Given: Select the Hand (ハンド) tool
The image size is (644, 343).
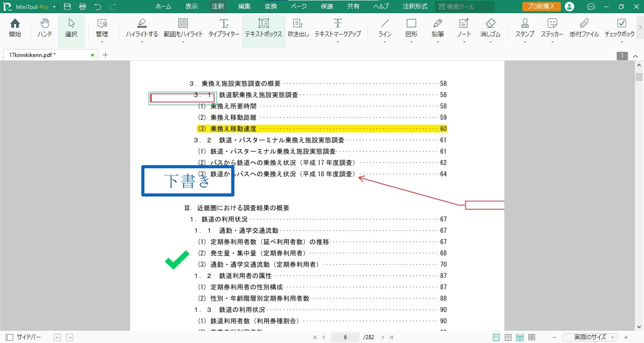Looking at the screenshot, I should (45, 27).
